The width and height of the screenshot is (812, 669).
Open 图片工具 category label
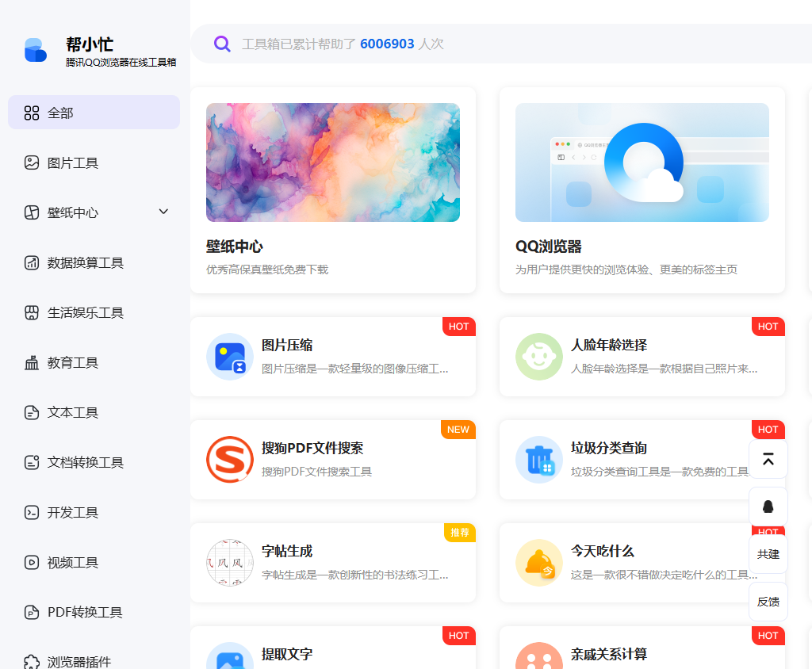pyautogui.click(x=72, y=163)
